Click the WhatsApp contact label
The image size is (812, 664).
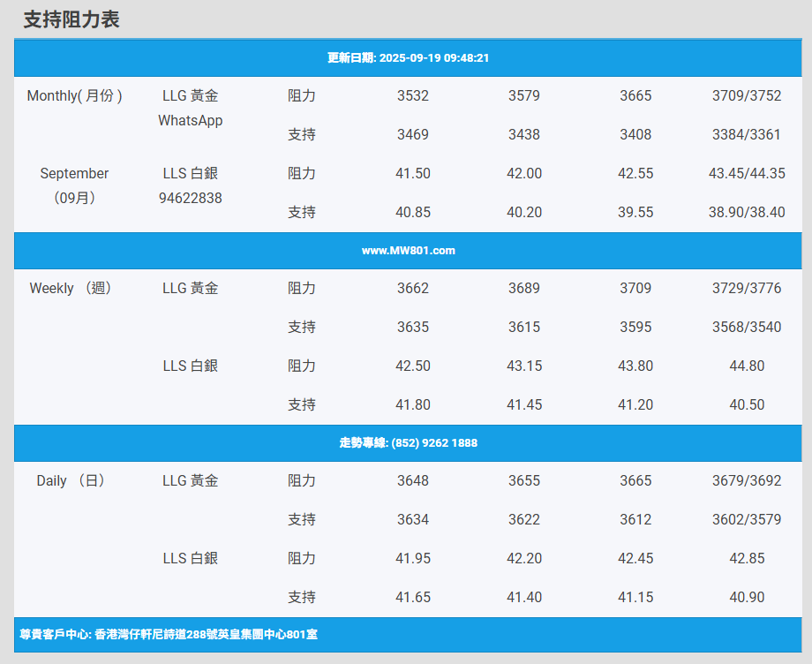190,121
